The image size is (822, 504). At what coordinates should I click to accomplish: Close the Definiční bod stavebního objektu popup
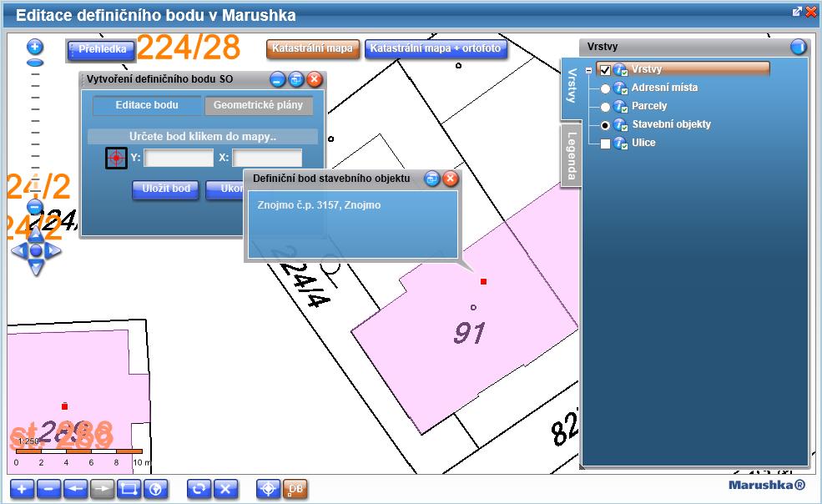pyautogui.click(x=451, y=179)
